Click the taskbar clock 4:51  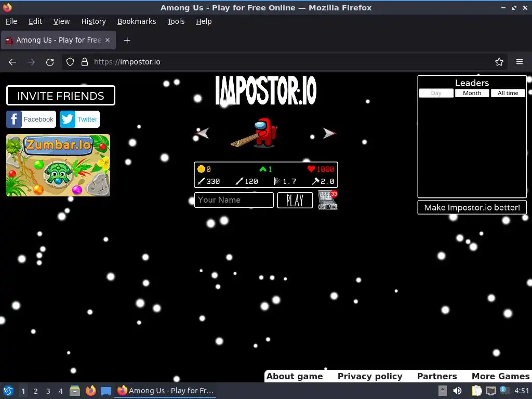pos(522,391)
